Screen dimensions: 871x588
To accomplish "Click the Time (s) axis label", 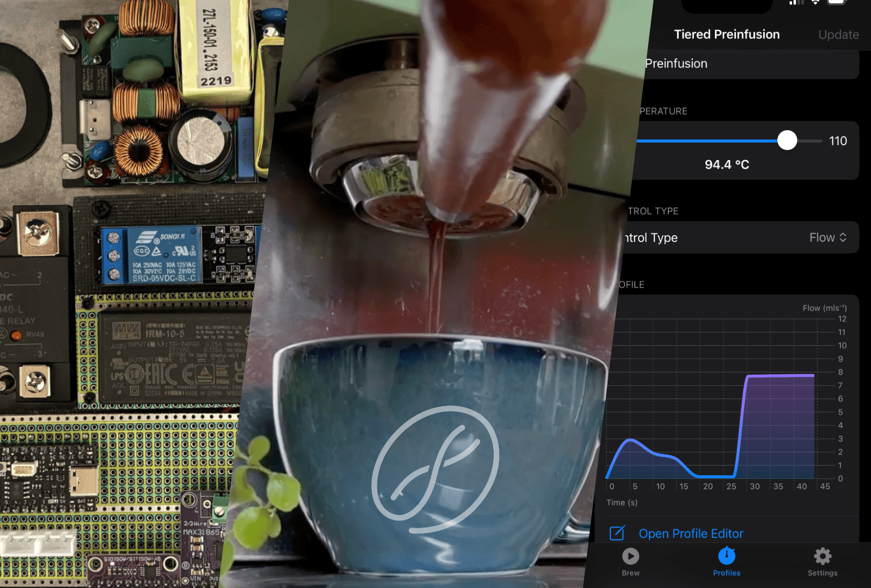I will pyautogui.click(x=622, y=503).
